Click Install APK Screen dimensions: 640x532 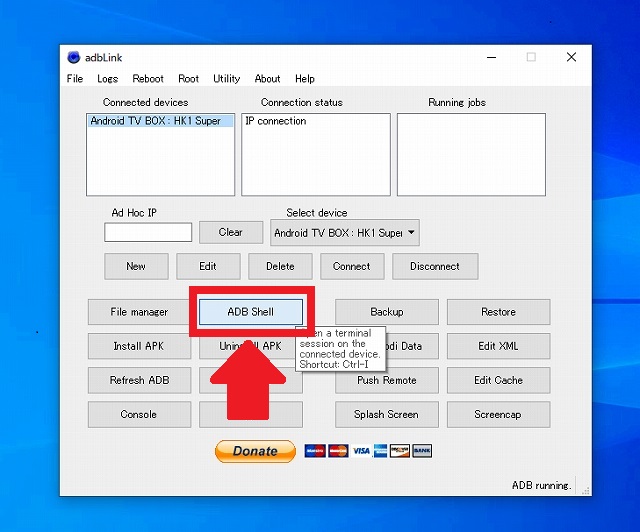tap(139, 346)
